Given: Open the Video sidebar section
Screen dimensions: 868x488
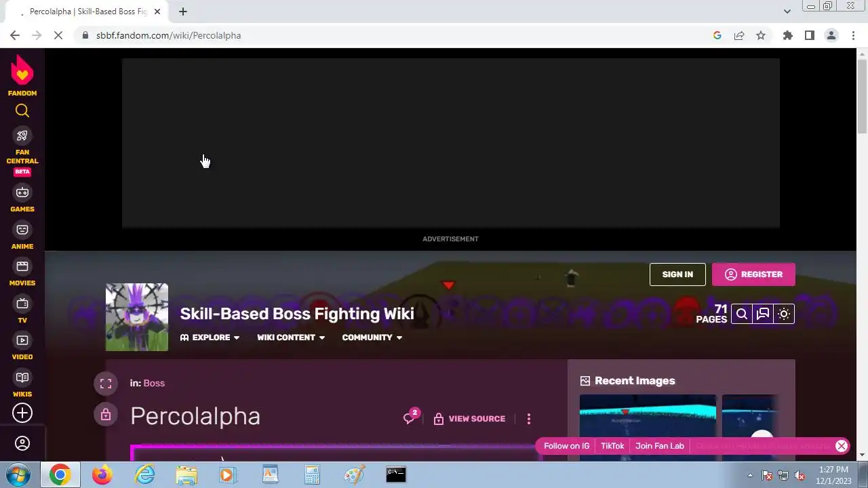Looking at the screenshot, I should 22,346.
